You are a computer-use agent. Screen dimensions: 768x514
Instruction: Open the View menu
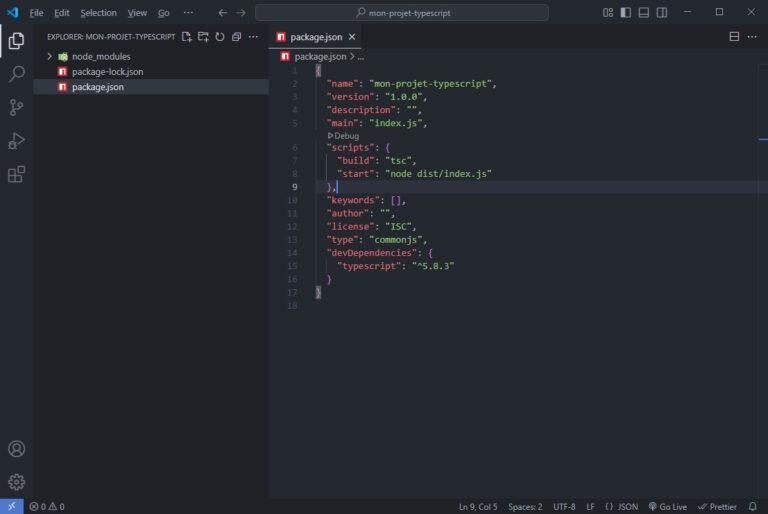coord(137,13)
